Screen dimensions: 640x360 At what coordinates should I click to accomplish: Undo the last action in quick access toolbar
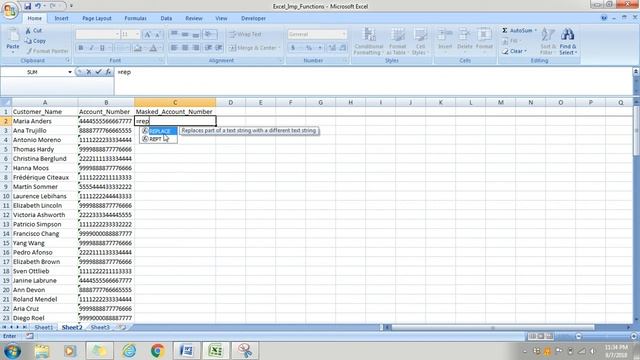[x=38, y=6]
